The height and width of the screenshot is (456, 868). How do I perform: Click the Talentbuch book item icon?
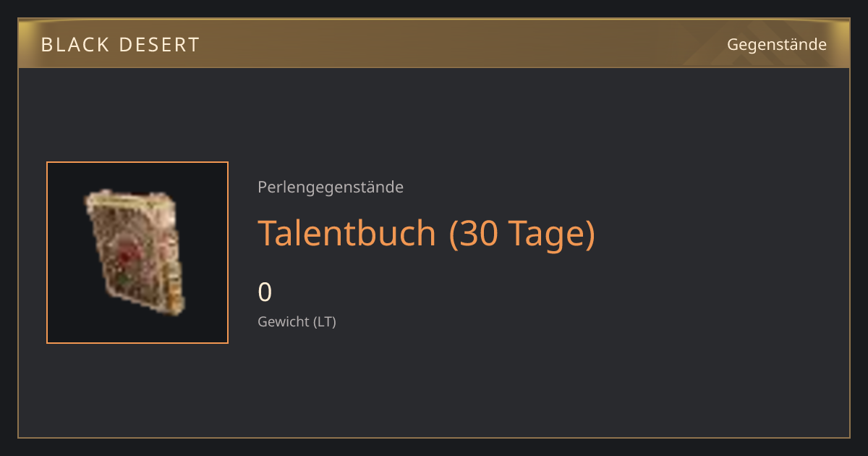click(x=136, y=252)
